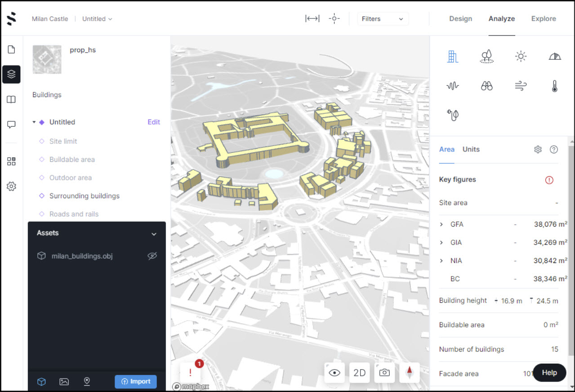
Task: Click the Edit link next to Untitled
Action: (x=154, y=122)
